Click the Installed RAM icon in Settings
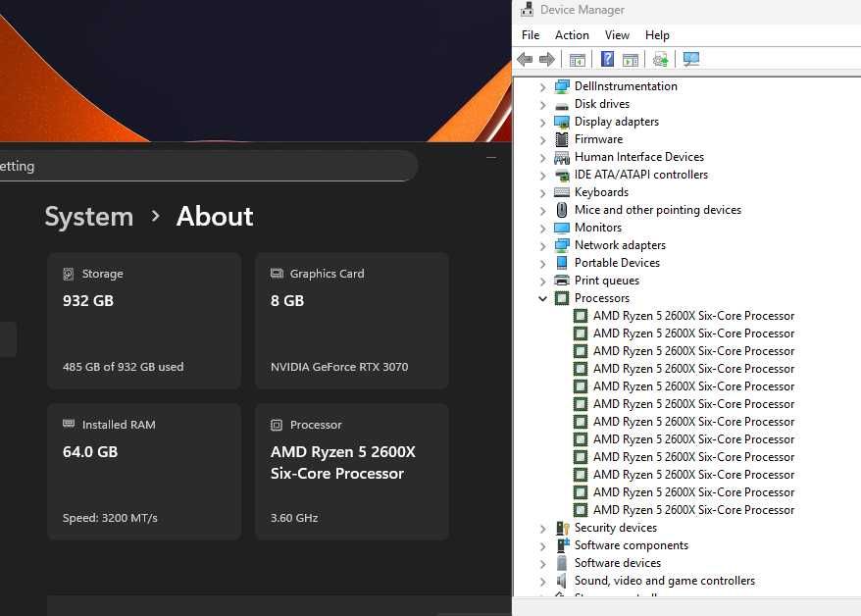The height and width of the screenshot is (616, 861). (x=69, y=424)
